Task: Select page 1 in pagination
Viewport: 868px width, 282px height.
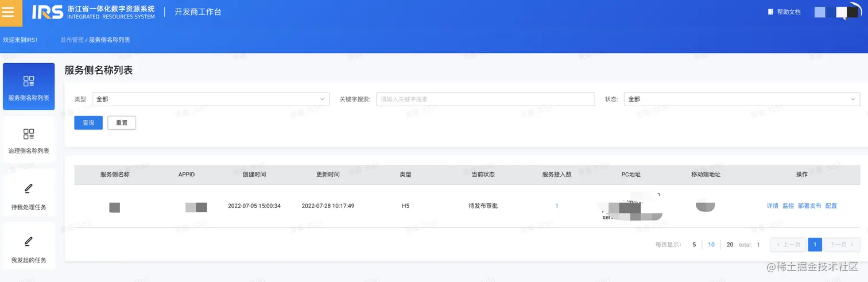Action: click(815, 245)
